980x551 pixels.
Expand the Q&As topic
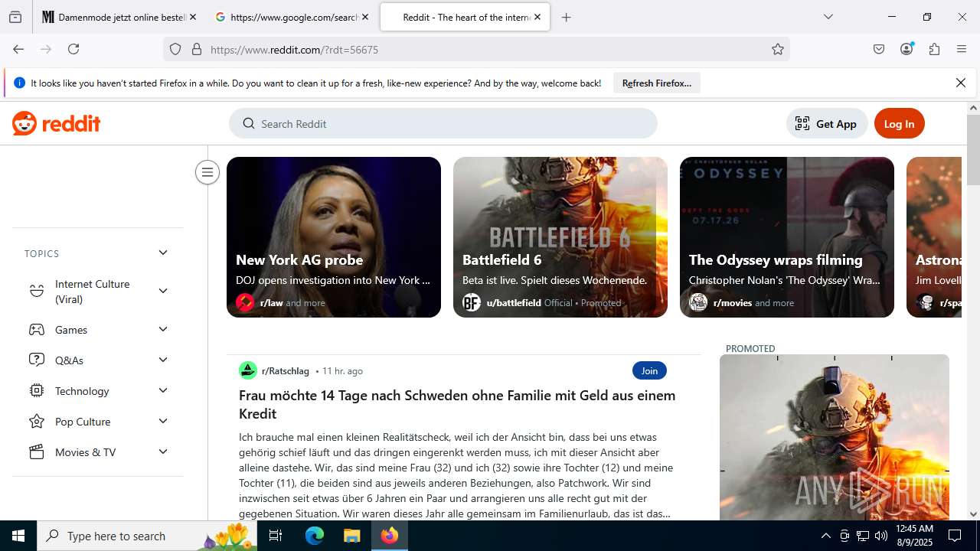(x=162, y=360)
